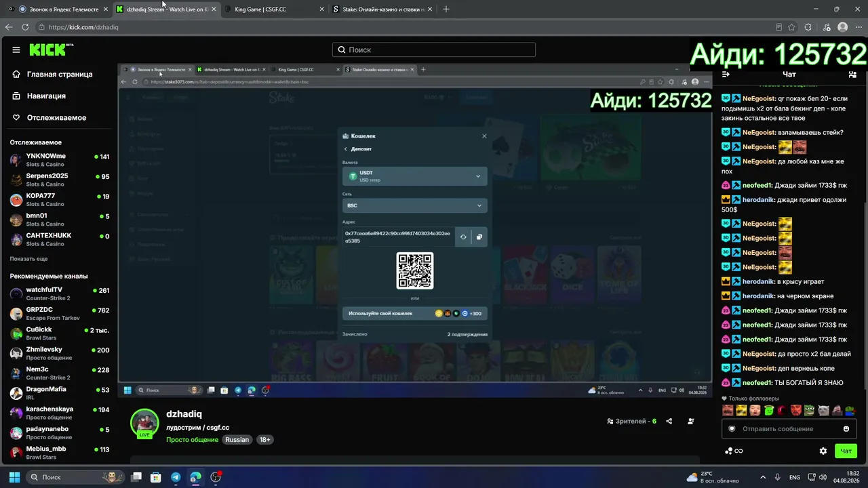Open the bmn01 followed channel
This screenshot has width=868, height=488.
pos(60,219)
